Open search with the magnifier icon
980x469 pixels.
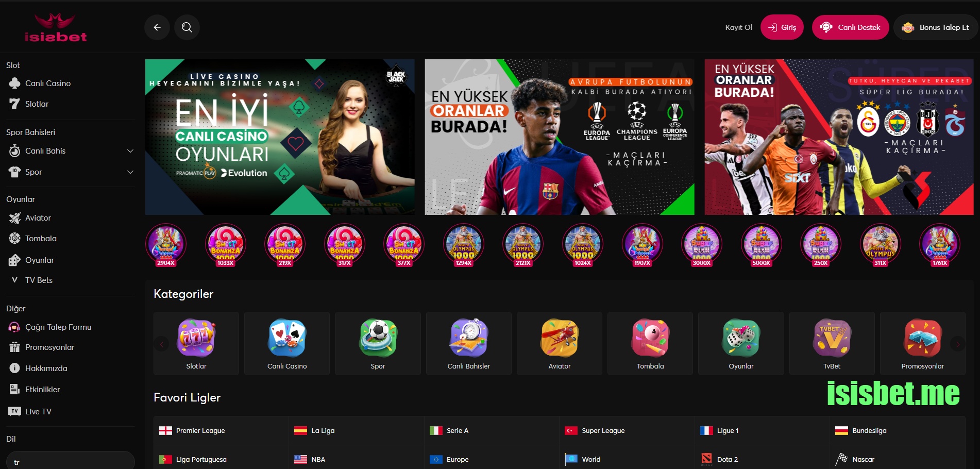pyautogui.click(x=187, y=27)
